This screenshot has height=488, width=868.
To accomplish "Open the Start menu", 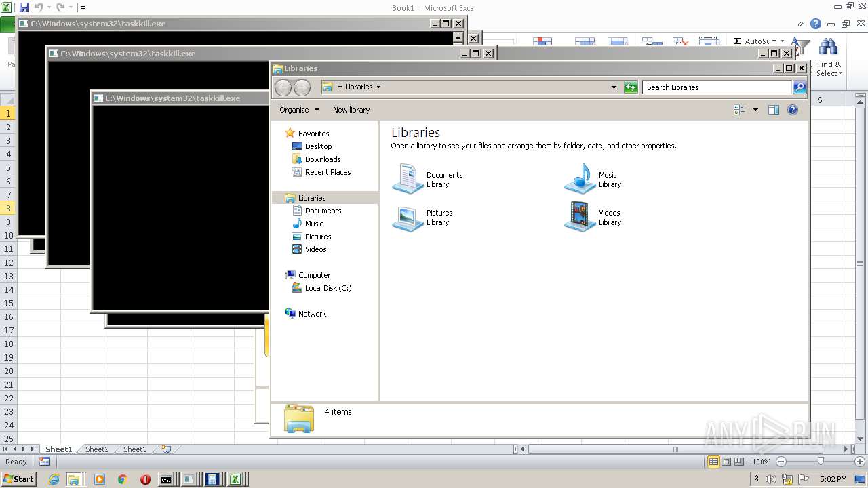I will [18, 479].
